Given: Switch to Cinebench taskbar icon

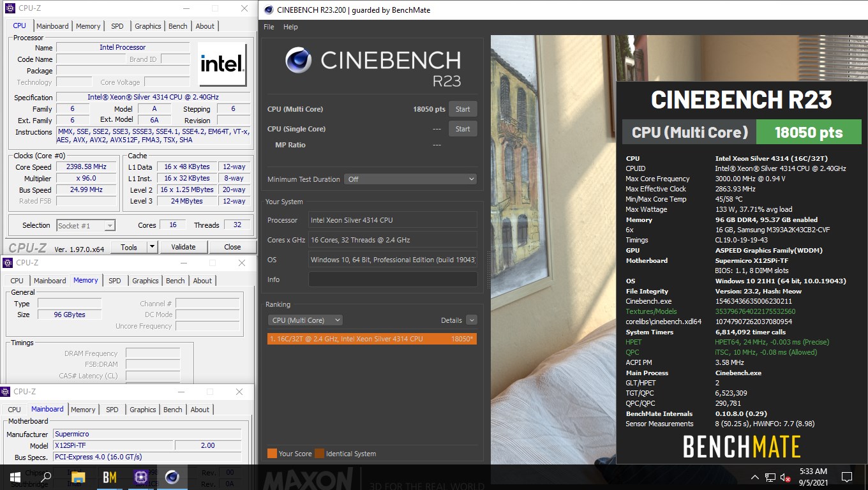Looking at the screenshot, I should coord(172,477).
